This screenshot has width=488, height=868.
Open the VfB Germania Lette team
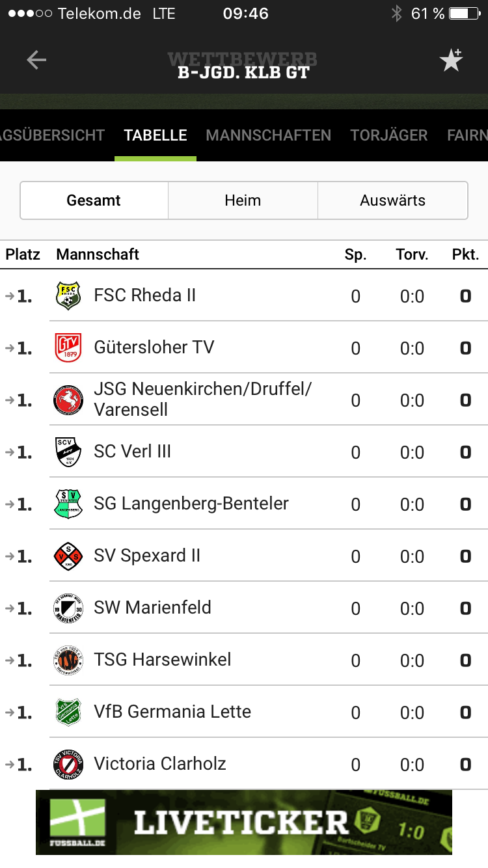(172, 712)
